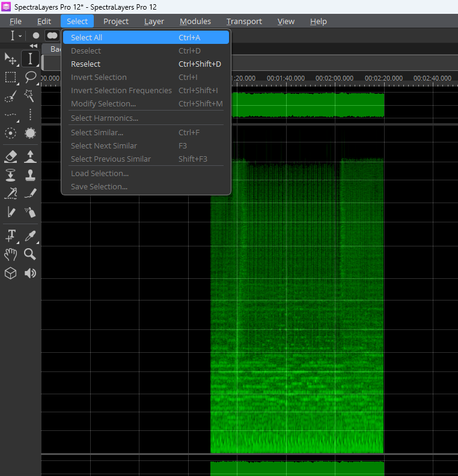This screenshot has width=458, height=476.
Task: Click Select All in the Select menu
Action: pos(87,37)
